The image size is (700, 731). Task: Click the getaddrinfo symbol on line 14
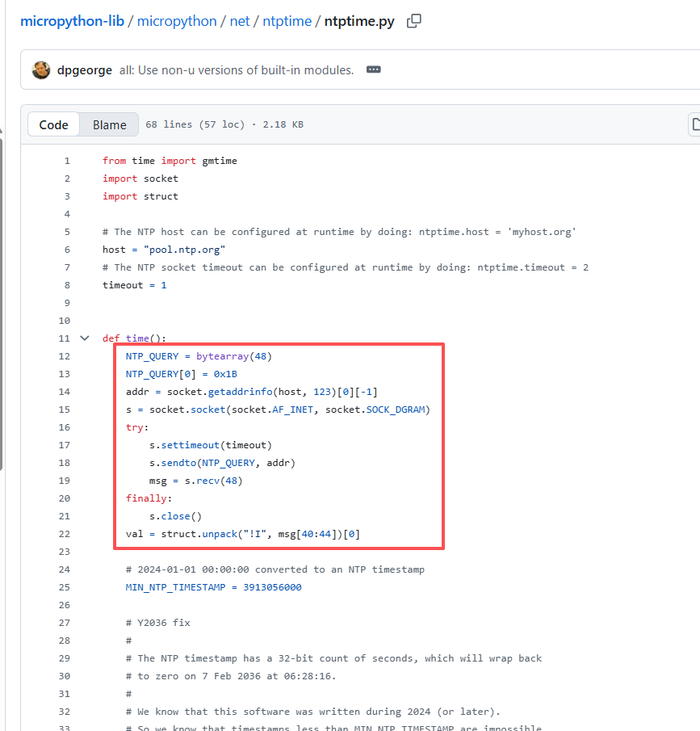[x=241, y=392]
